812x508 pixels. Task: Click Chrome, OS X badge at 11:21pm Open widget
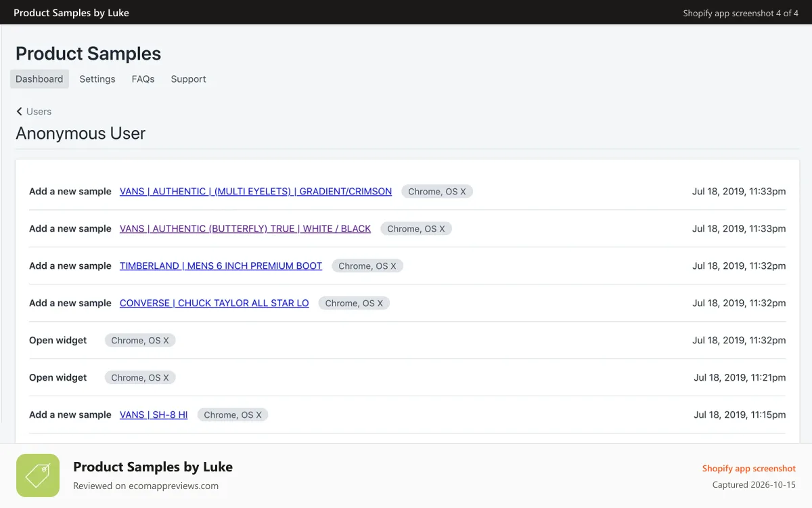coord(140,377)
